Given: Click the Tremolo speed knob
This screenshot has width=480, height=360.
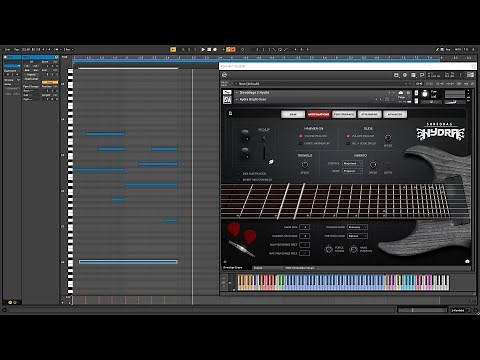Looking at the screenshot, I should pos(304,165).
